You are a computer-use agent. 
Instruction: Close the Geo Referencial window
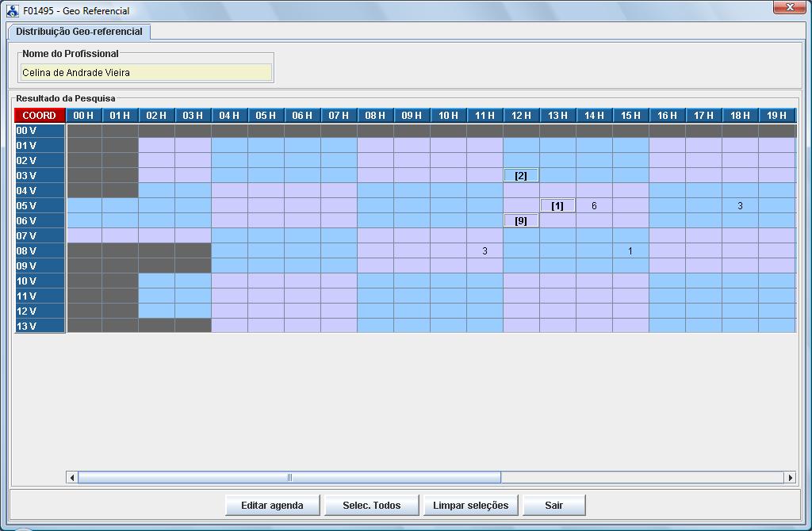click(789, 7)
